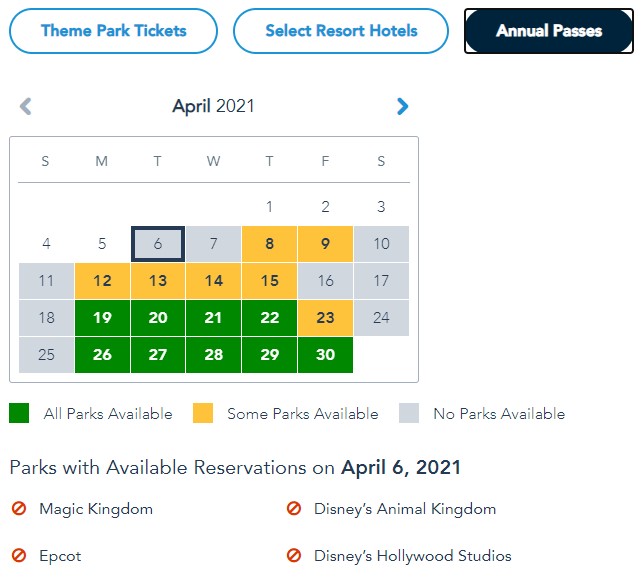Click unavailable icon beside Epcot
The image size is (642, 578).
(18, 555)
